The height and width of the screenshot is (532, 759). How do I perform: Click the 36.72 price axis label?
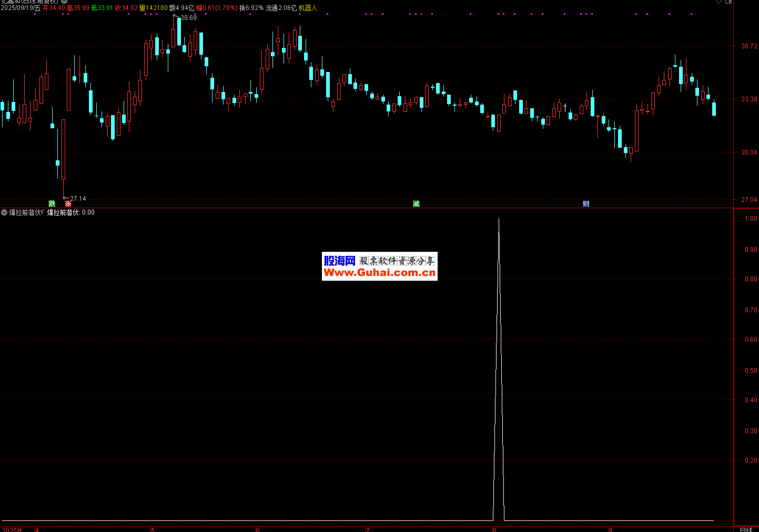tap(749, 46)
